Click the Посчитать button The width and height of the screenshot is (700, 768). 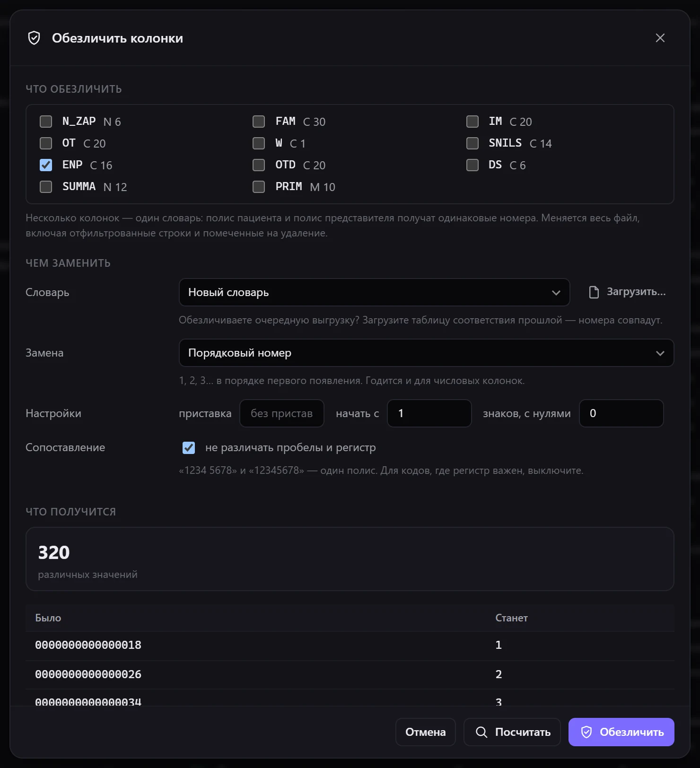point(512,732)
